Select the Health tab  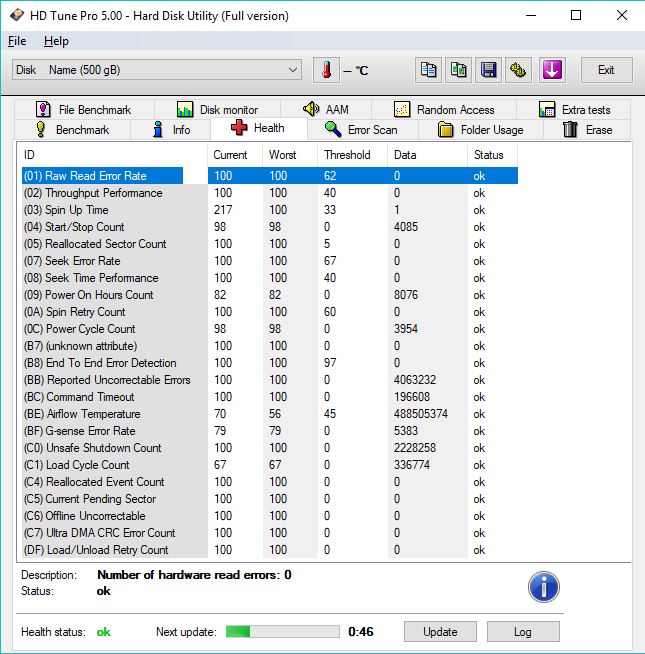tap(259, 128)
